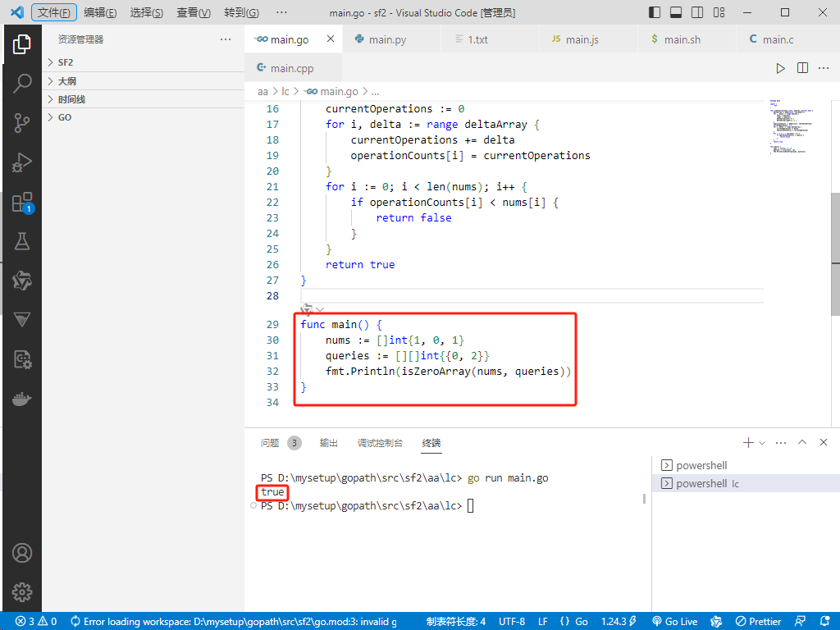840x630 pixels.
Task: Click the terminal scrollbar thumb
Action: pos(644,498)
